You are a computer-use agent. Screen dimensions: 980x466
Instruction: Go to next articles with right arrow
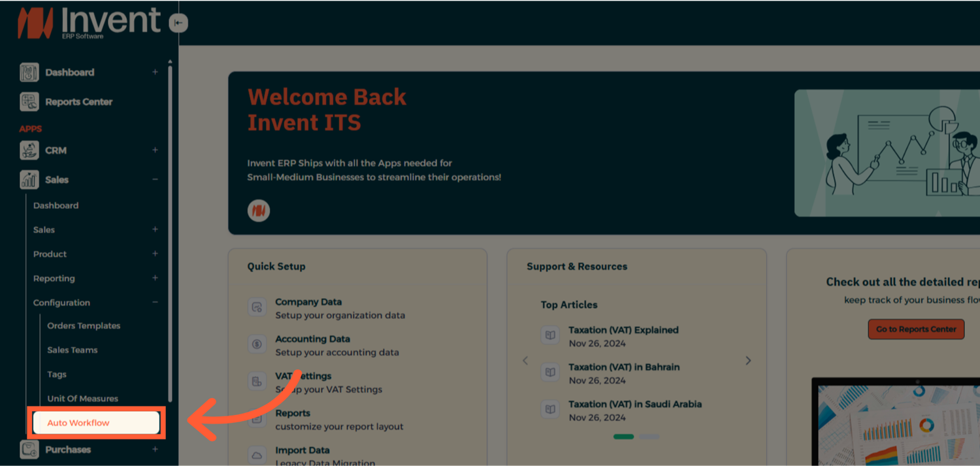pyautogui.click(x=748, y=361)
